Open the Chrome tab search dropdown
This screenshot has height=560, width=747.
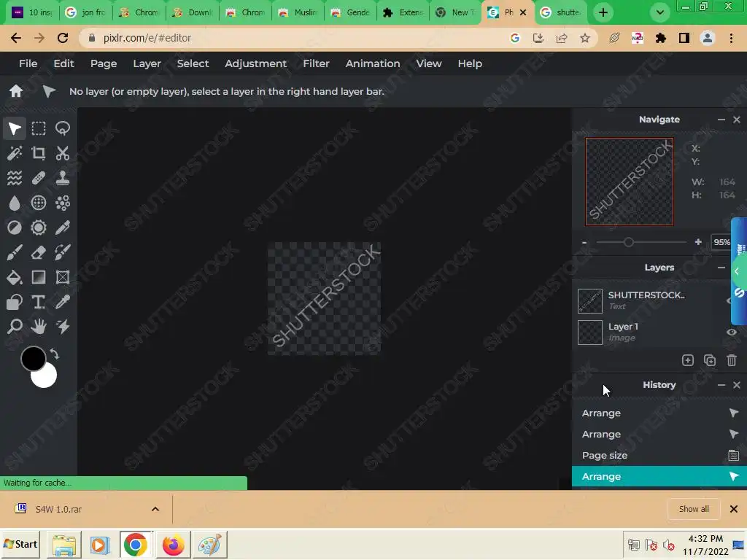[x=659, y=12]
